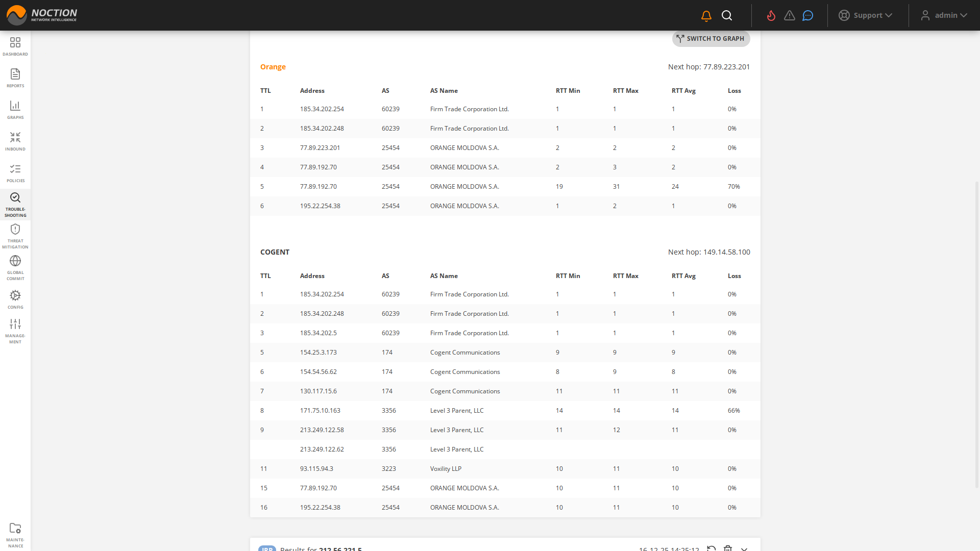Click the red flame icon

(771, 16)
